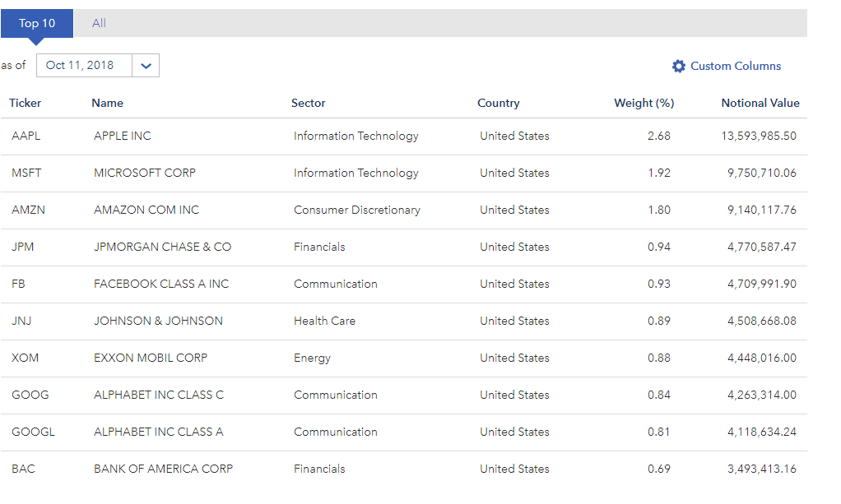
Task: Select the AMZN ticker cell
Action: [x=29, y=210]
